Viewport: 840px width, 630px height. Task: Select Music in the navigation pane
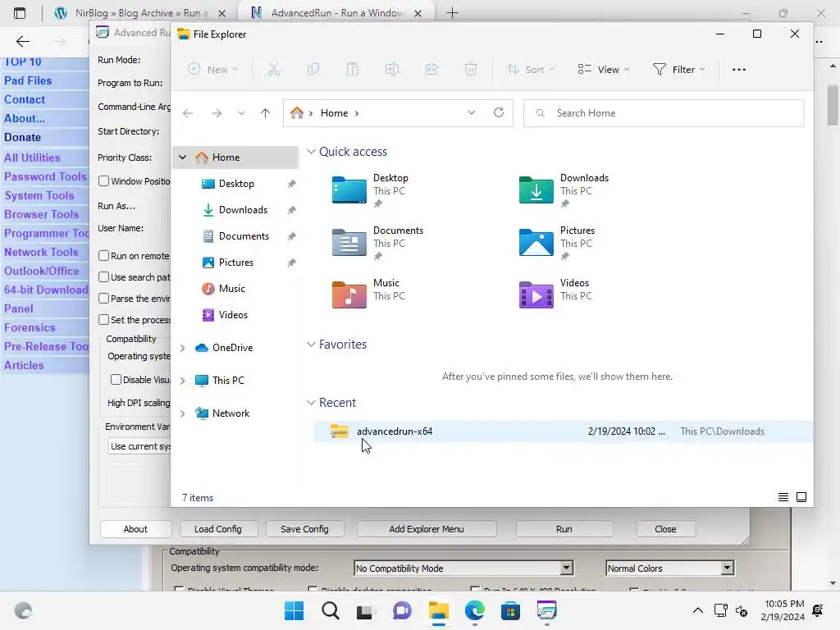231,289
